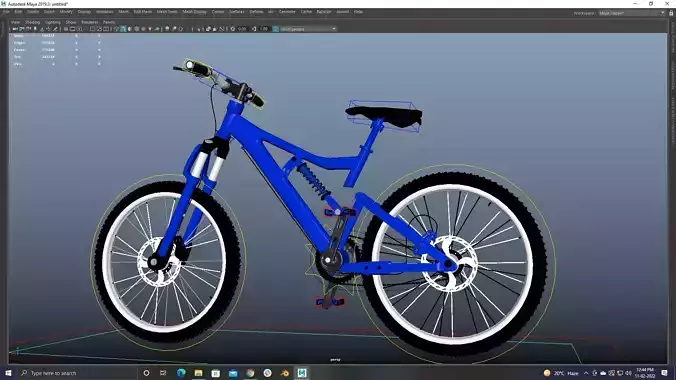Click the Maya icon in the taskbar
Screen dimensions: 676x380
(302, 373)
